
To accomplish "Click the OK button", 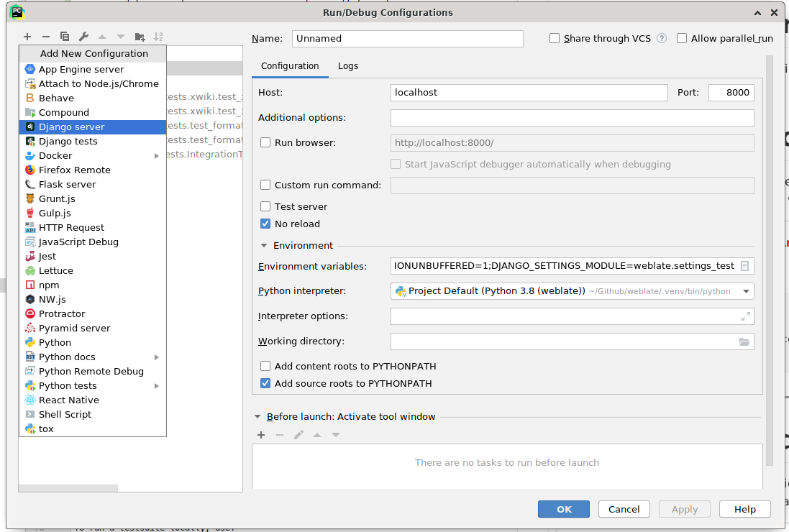I will pyautogui.click(x=563, y=508).
